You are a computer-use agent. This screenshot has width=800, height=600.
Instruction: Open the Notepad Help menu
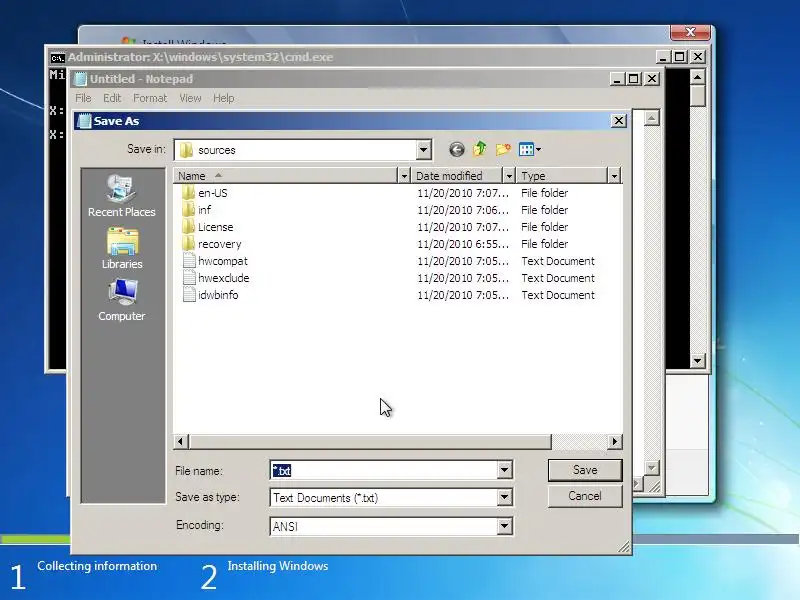tap(223, 98)
